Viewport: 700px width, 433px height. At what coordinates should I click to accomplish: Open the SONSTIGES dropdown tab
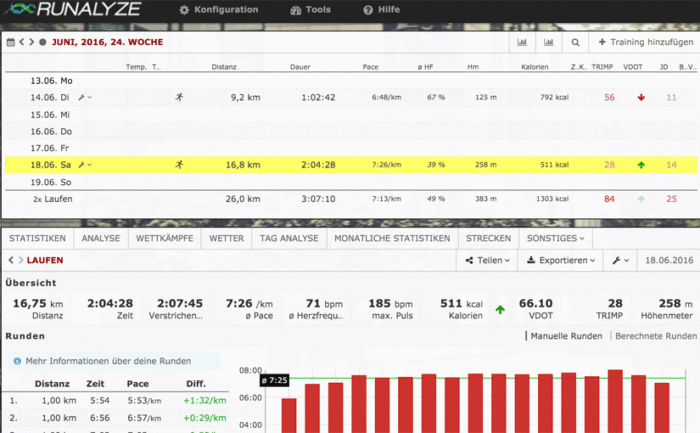pyautogui.click(x=556, y=239)
